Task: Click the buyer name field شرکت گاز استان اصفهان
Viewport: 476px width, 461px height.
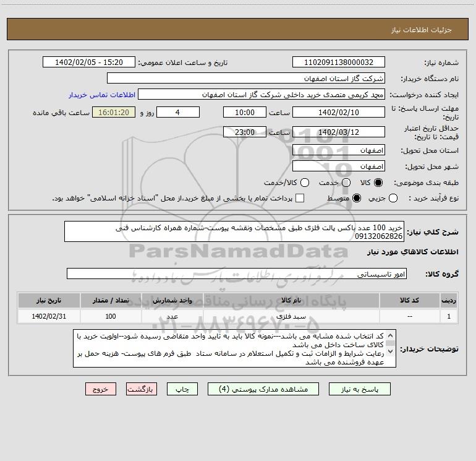Action: 246,78
